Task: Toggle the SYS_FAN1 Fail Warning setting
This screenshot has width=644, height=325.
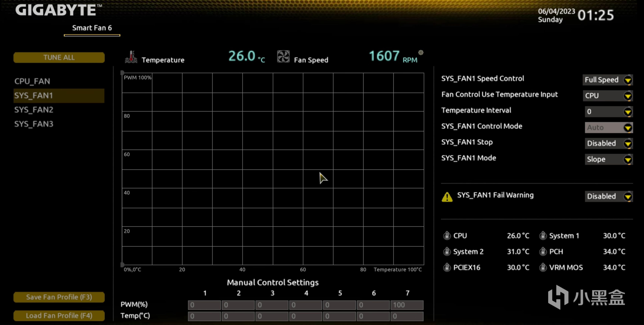Action: click(x=608, y=197)
